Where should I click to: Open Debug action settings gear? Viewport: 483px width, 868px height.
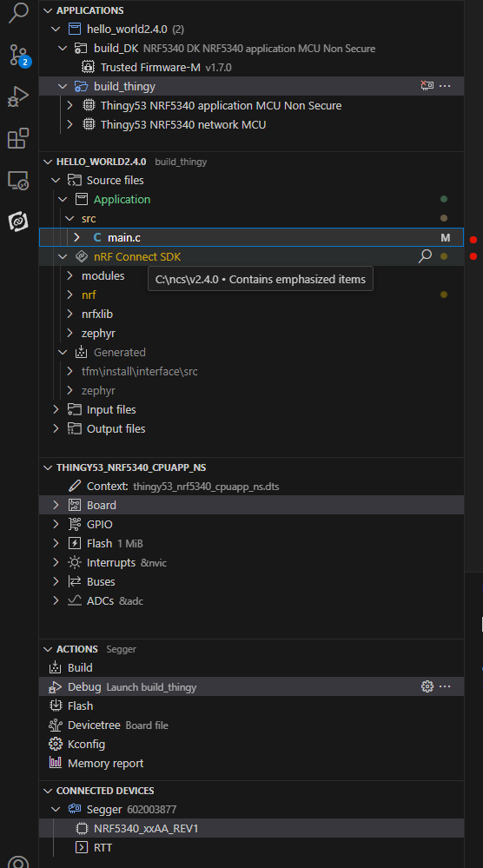coord(427,686)
